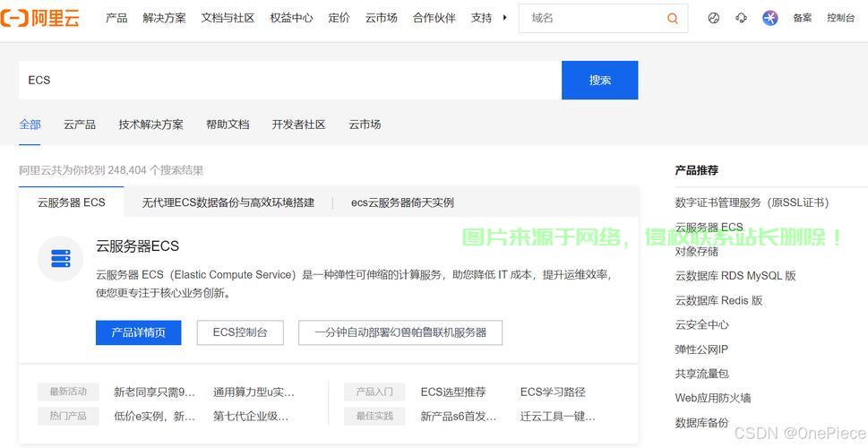Open Web应用防火墙 recommendation

point(713,398)
